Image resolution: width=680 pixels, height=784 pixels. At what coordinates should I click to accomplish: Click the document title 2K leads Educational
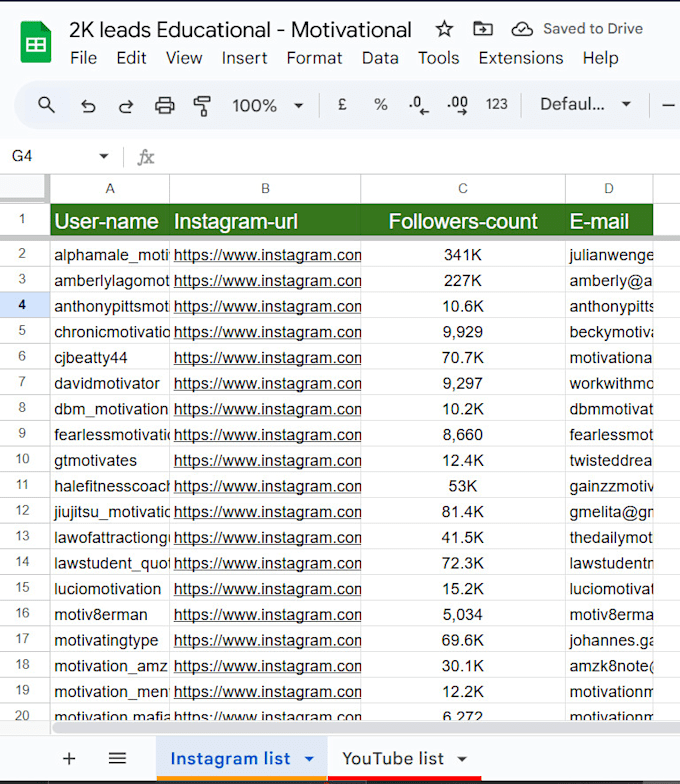tap(240, 30)
